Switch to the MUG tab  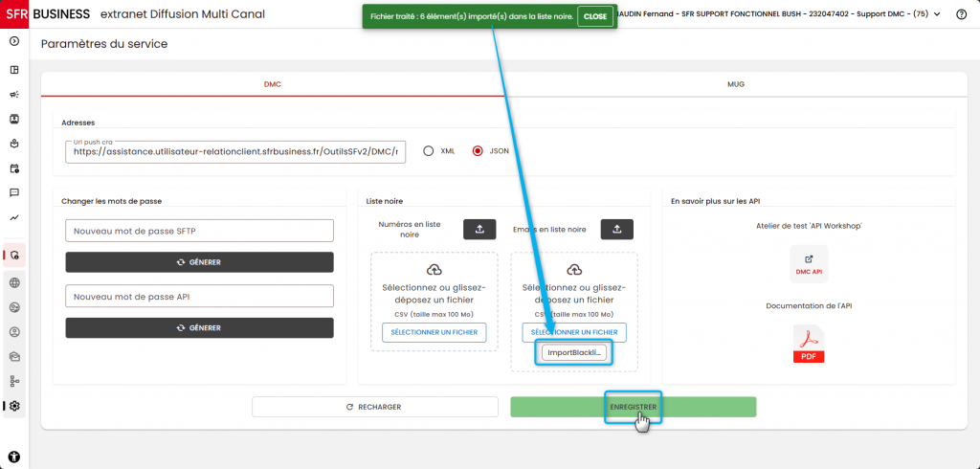coord(736,84)
